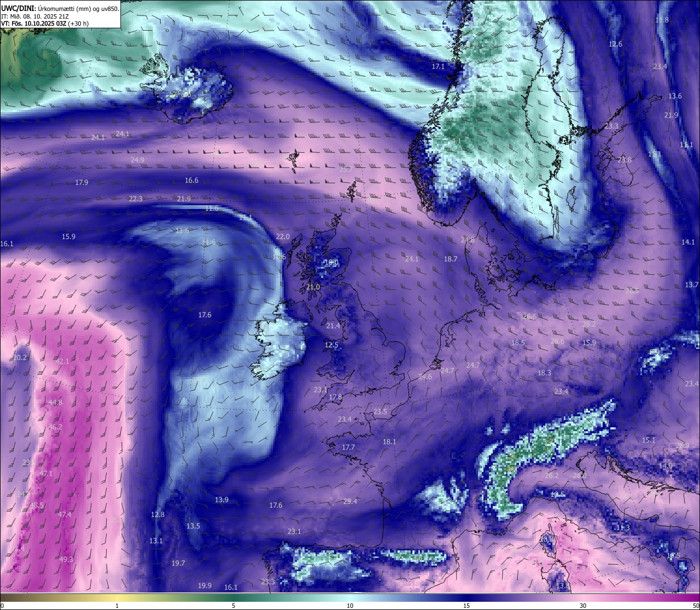Select the 42.1 value on the map
Viewport: 700px width, 610px height.
[62, 362]
